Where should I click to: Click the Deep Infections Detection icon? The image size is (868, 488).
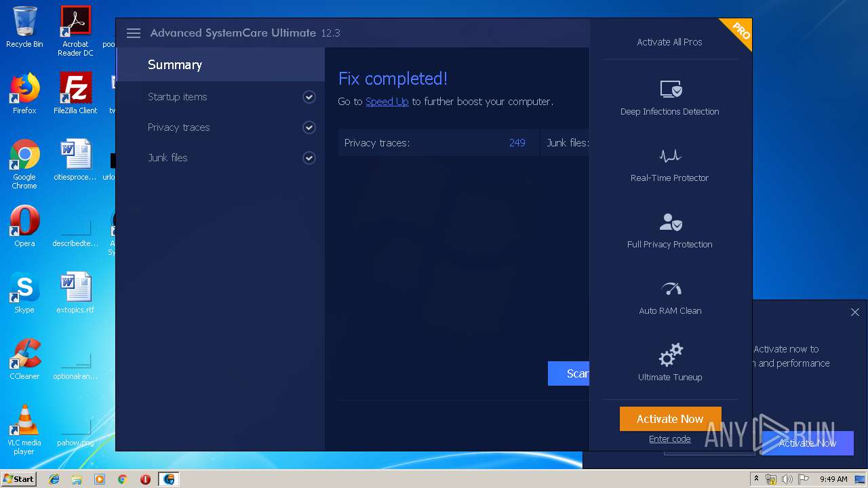pos(671,89)
